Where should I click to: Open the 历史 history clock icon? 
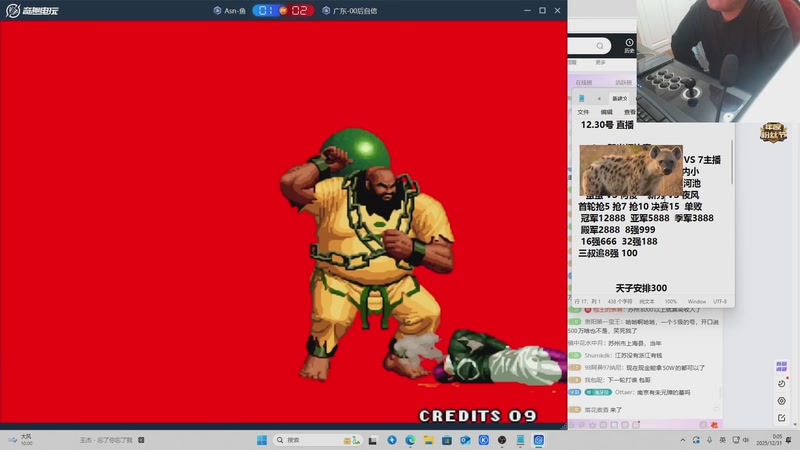[x=629, y=45]
